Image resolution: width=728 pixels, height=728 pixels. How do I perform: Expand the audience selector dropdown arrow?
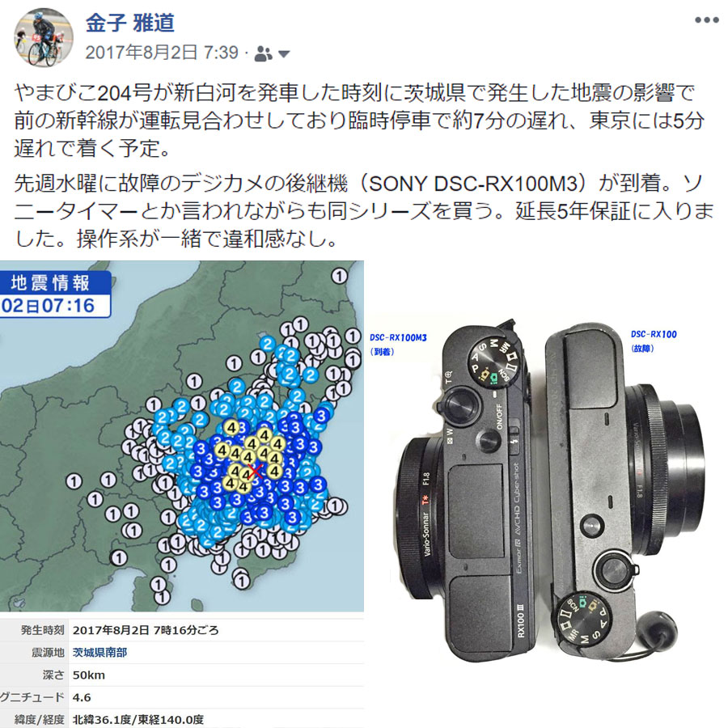point(284,54)
